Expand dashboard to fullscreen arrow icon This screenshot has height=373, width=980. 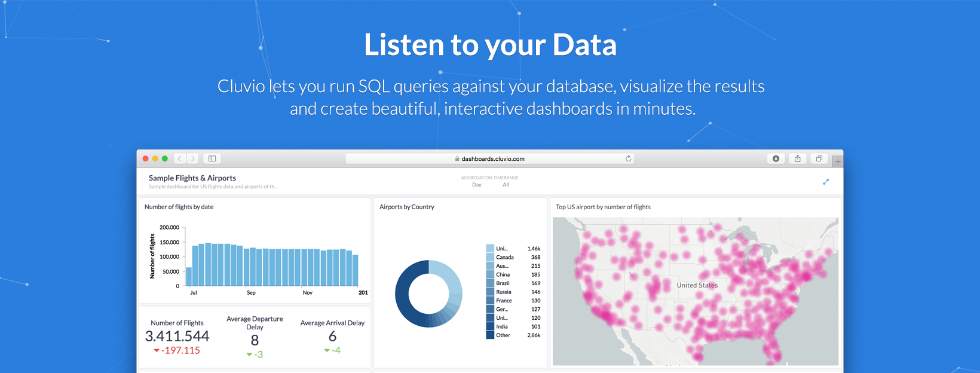coord(826,182)
